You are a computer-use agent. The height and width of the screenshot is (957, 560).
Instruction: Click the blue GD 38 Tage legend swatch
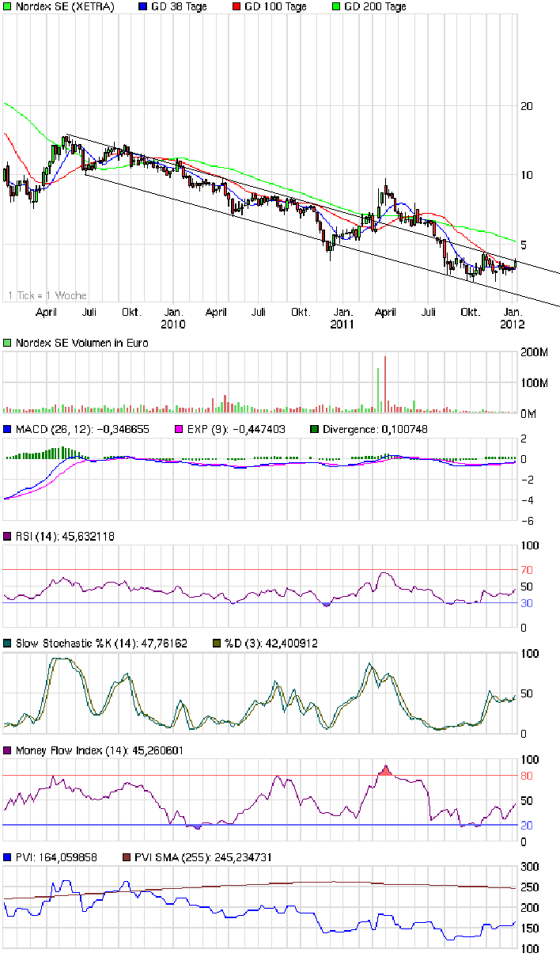tap(143, 6)
